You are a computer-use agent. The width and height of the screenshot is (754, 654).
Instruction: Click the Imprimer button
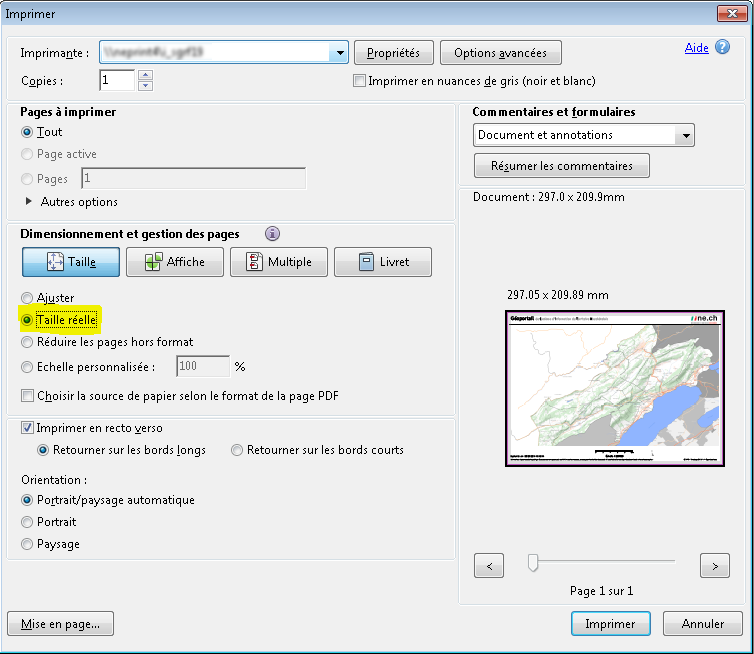[x=610, y=624]
